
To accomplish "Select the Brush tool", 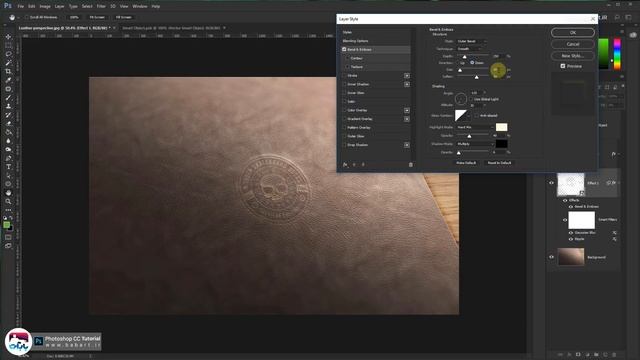I will point(8,98).
